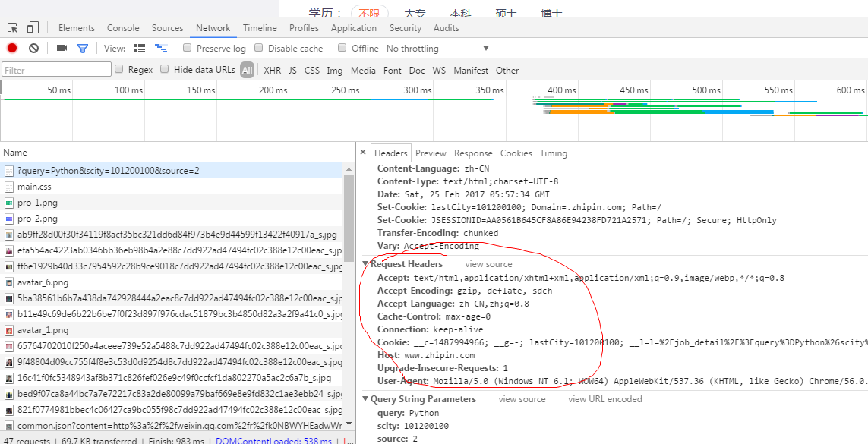Click the capture screenshots camera icon

62,48
